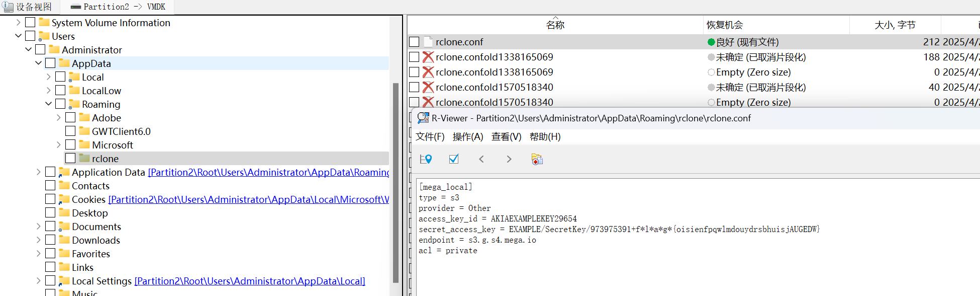
Task: Follow the Application Data symlink path
Action: click(x=268, y=172)
